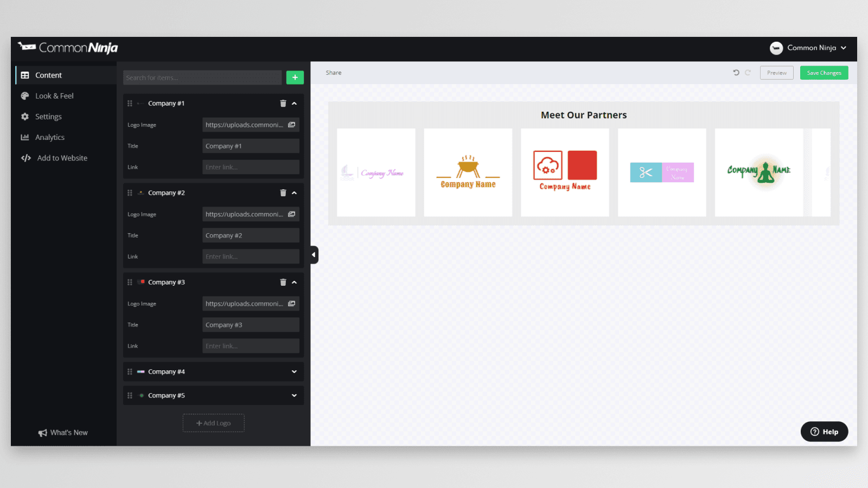Click the undo arrow icon

[736, 73]
